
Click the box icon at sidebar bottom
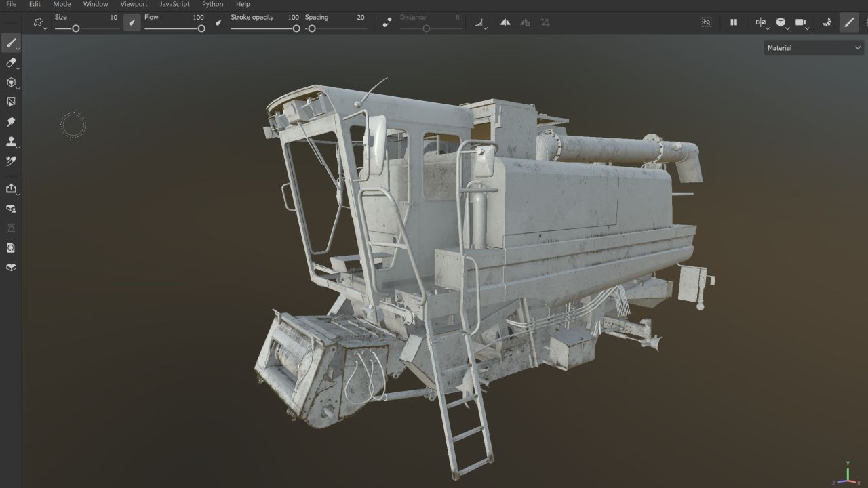(x=11, y=267)
